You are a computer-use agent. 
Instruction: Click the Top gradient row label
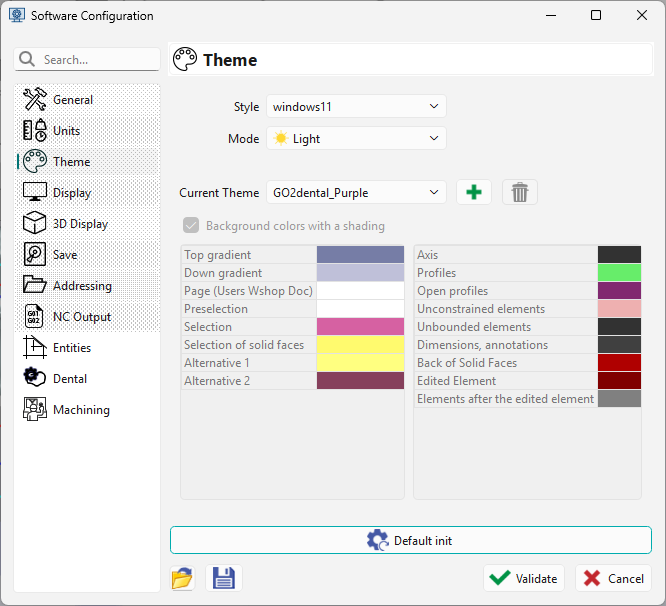click(x=217, y=254)
